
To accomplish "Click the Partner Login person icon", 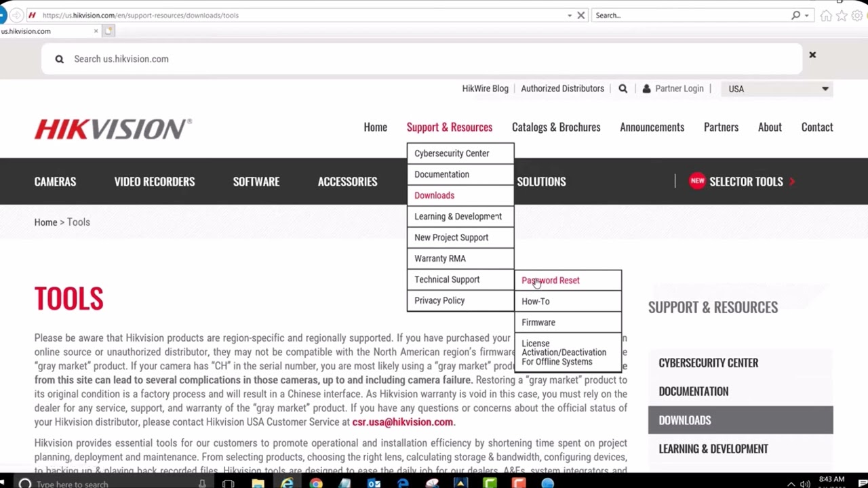I will click(646, 89).
